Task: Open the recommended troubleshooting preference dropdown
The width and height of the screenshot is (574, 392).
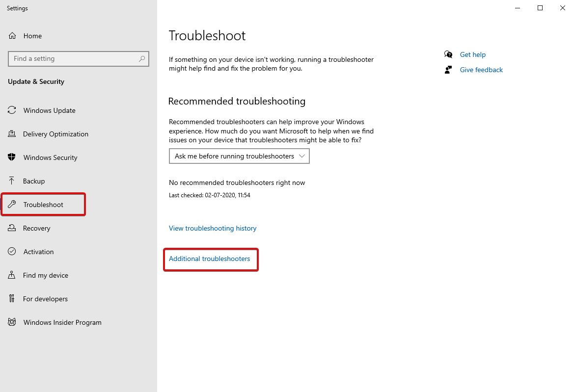Action: (239, 156)
